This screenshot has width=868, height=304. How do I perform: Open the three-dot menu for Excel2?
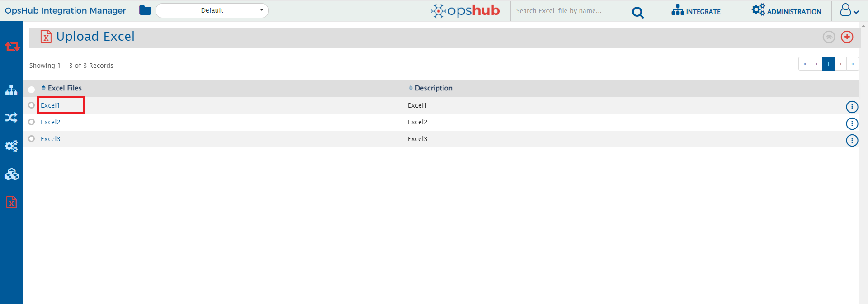coord(852,123)
